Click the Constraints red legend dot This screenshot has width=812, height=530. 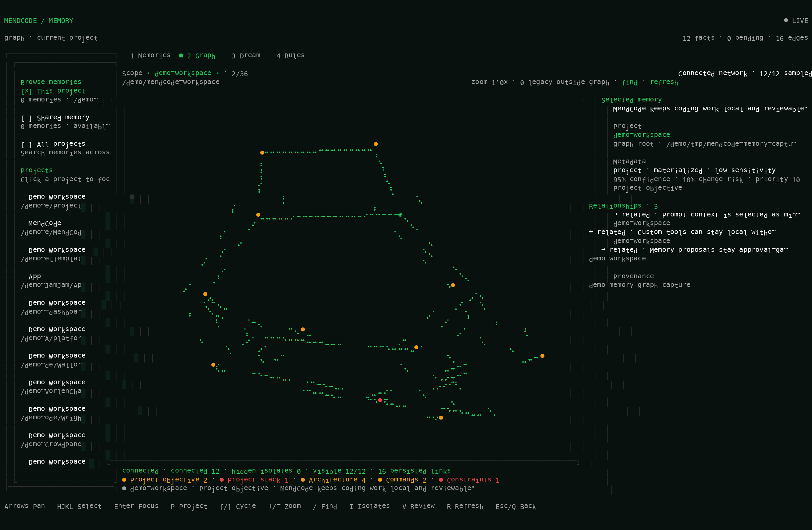point(441,480)
